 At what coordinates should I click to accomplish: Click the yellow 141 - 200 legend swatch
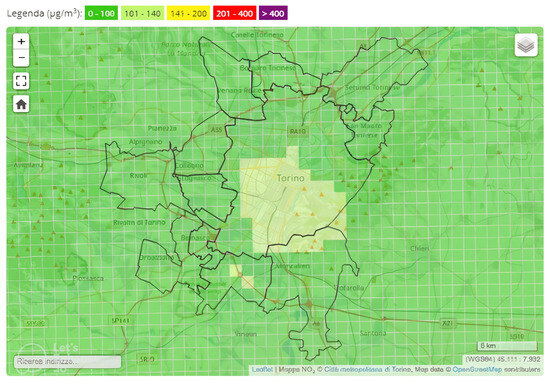(x=188, y=13)
